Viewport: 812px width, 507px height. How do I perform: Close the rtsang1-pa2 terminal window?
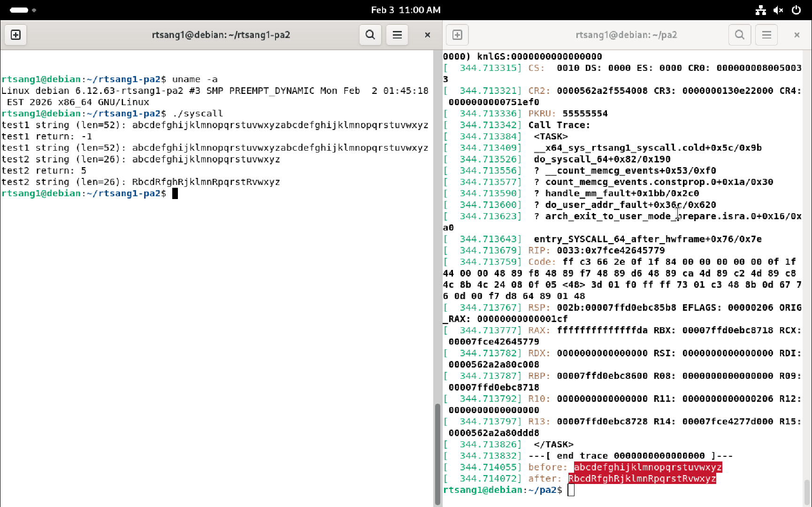click(x=427, y=35)
